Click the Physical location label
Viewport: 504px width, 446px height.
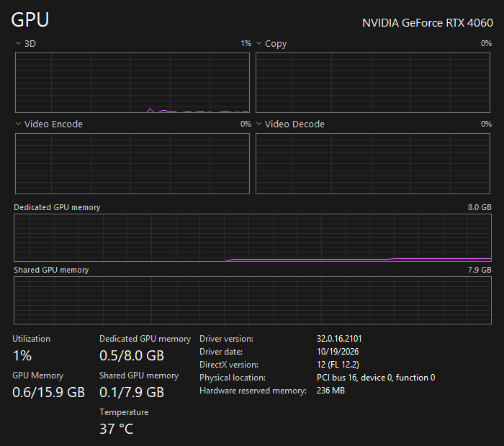pos(233,378)
